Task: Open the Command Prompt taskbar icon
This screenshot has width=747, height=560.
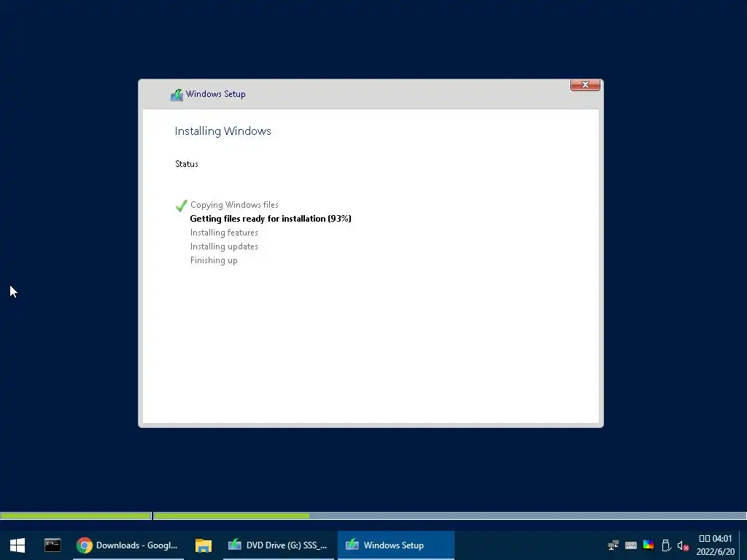Action: (x=53, y=545)
